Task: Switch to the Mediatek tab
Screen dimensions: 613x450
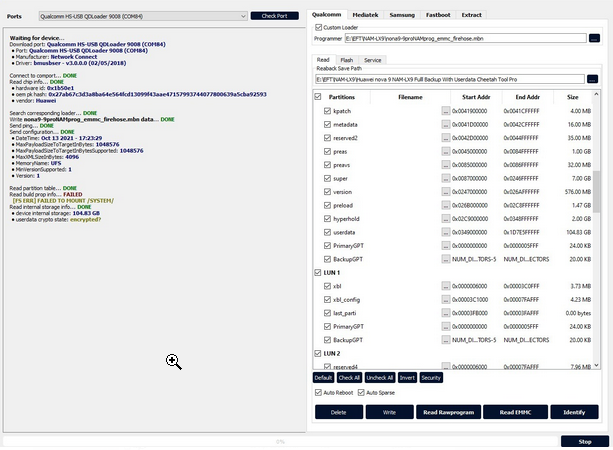Action: pyautogui.click(x=365, y=15)
